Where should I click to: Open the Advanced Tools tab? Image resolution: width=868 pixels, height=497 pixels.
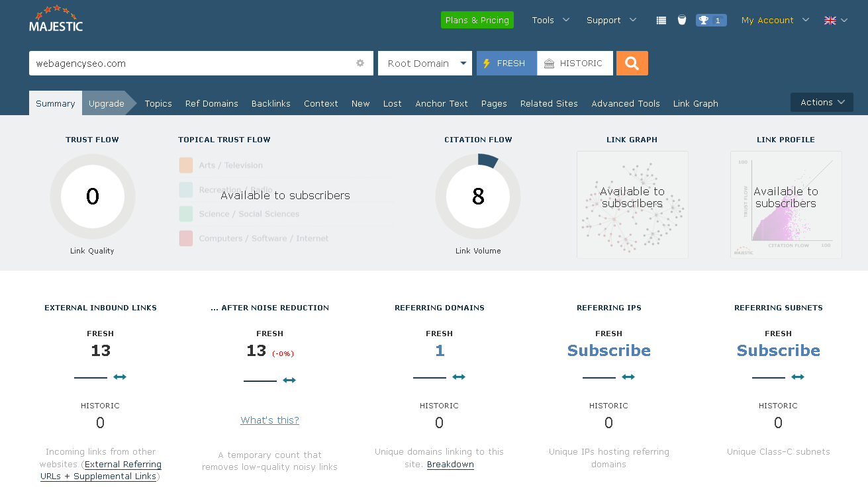(626, 103)
